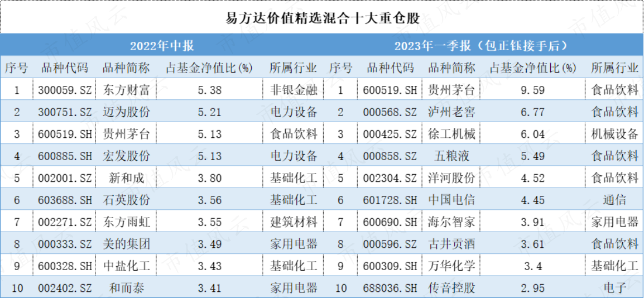Select the value 4.45
This screenshot has width=644, height=298.
point(533,200)
